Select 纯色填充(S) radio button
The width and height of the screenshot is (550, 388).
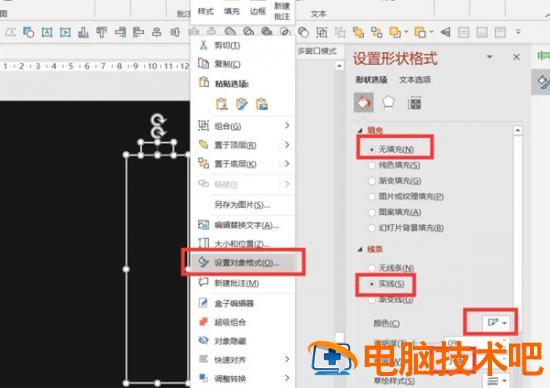[x=372, y=165]
